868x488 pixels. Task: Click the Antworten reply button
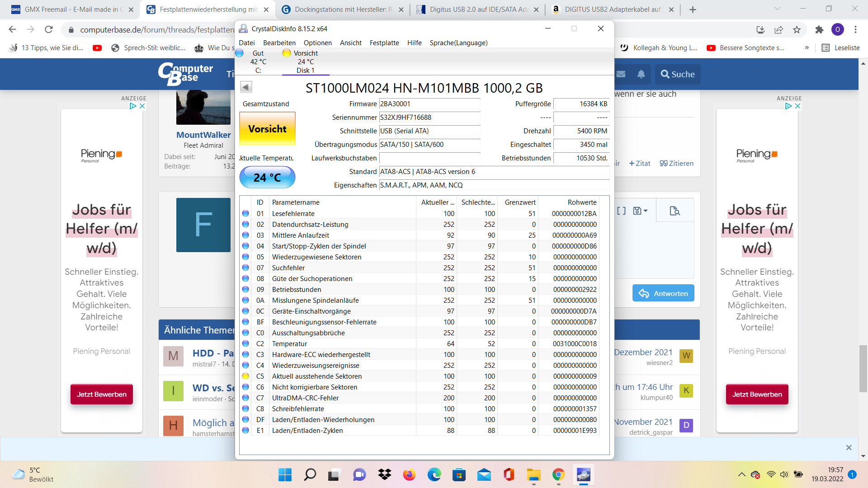(x=663, y=293)
